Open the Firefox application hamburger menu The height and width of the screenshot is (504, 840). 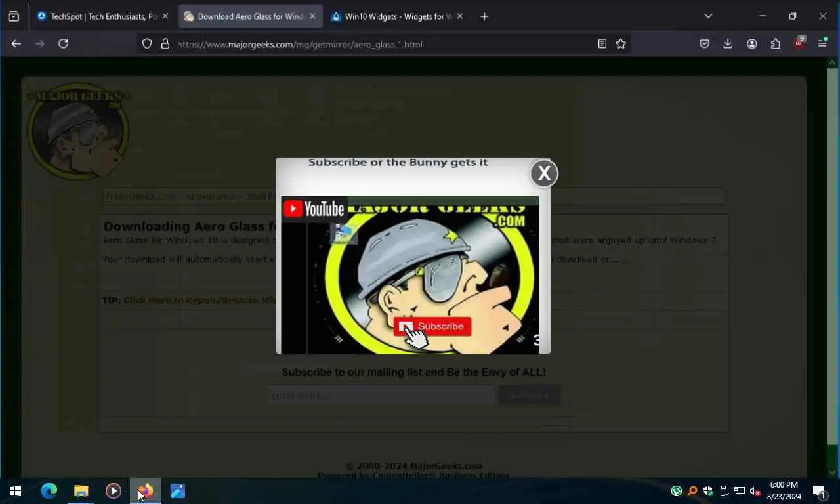point(822,44)
